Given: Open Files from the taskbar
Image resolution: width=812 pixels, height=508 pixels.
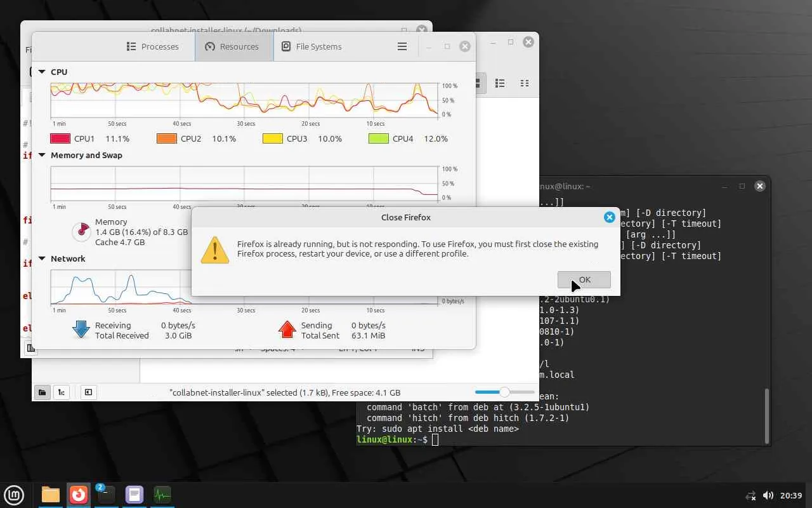Looking at the screenshot, I should pos(50,495).
